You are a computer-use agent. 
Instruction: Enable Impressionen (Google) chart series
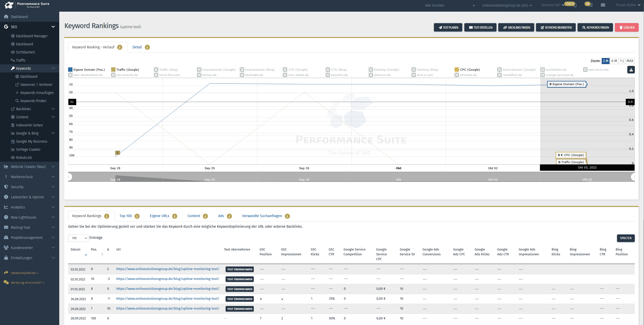[x=216, y=70]
